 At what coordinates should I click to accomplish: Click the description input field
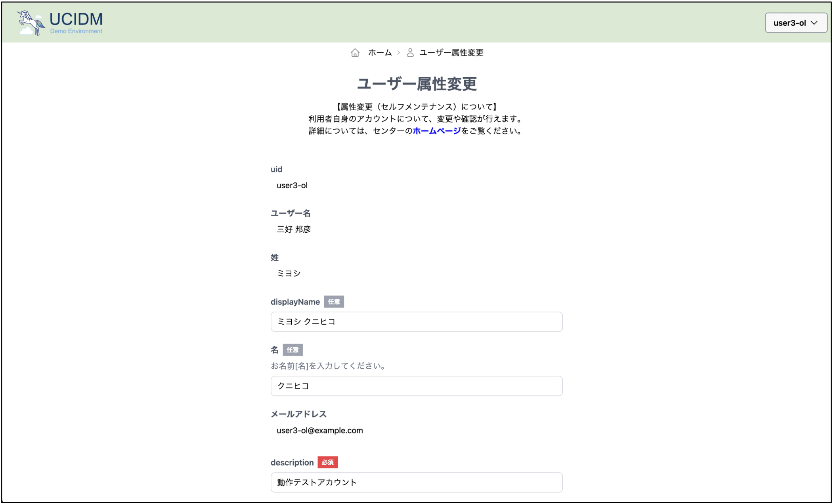click(416, 482)
